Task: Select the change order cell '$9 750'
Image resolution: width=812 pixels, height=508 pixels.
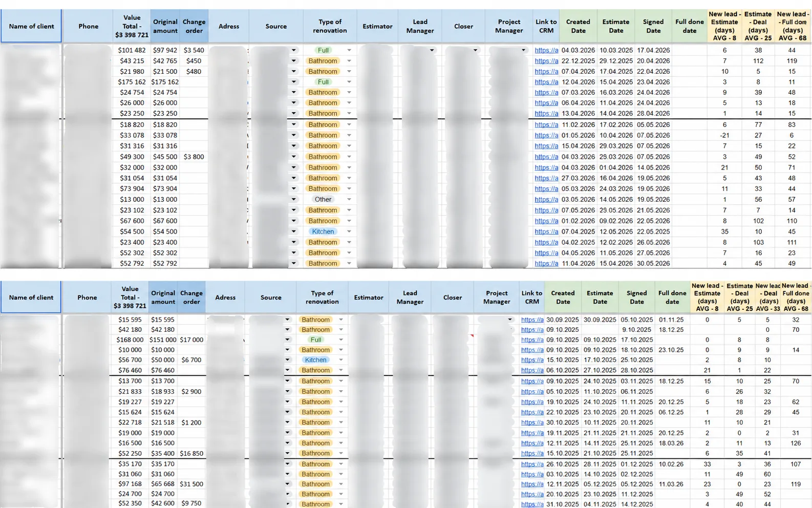Action: (x=191, y=504)
